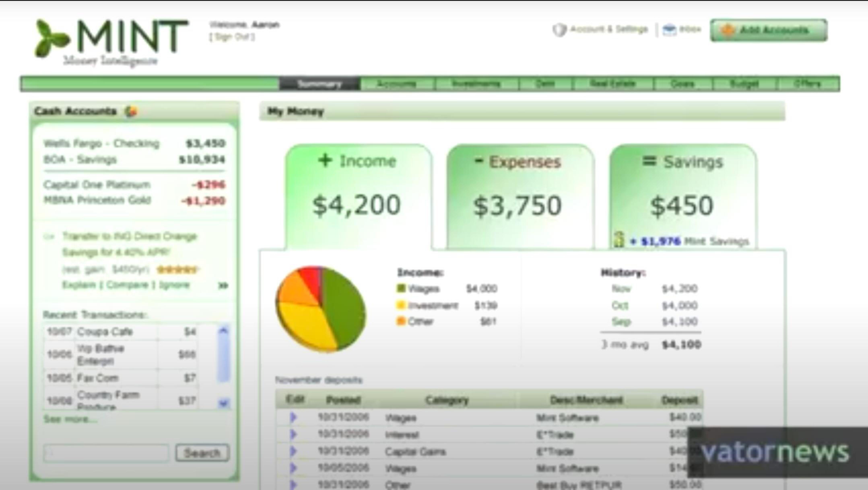Click the Capital One Platinum account

[x=134, y=185]
